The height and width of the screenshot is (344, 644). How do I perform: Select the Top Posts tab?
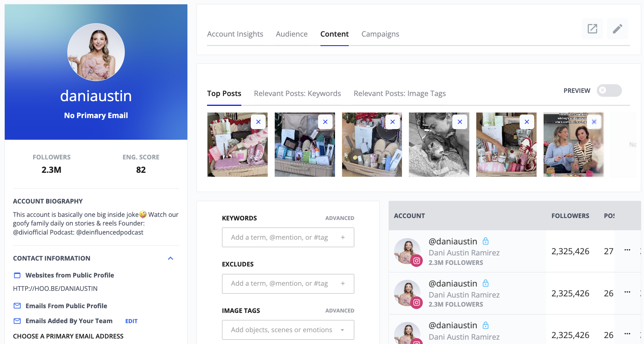[224, 93]
